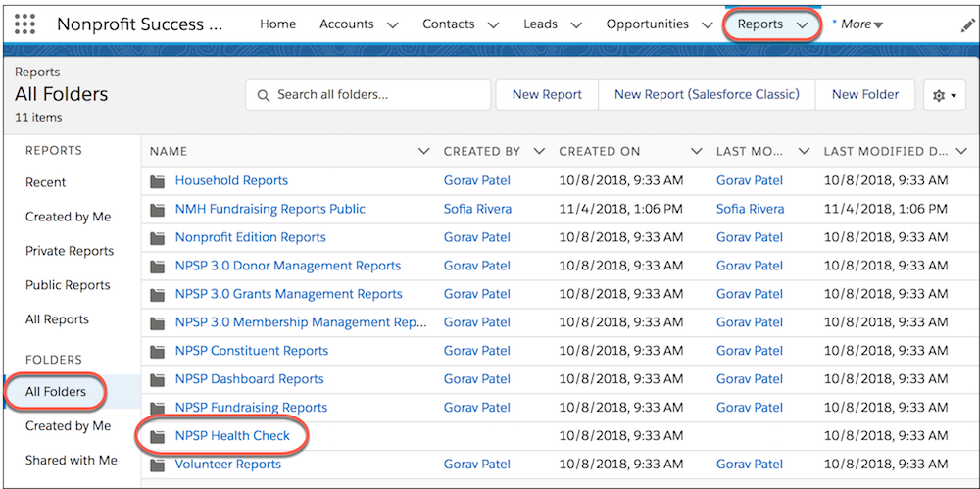Click the New Folder button
The width and height of the screenshot is (980, 489).
click(x=865, y=94)
